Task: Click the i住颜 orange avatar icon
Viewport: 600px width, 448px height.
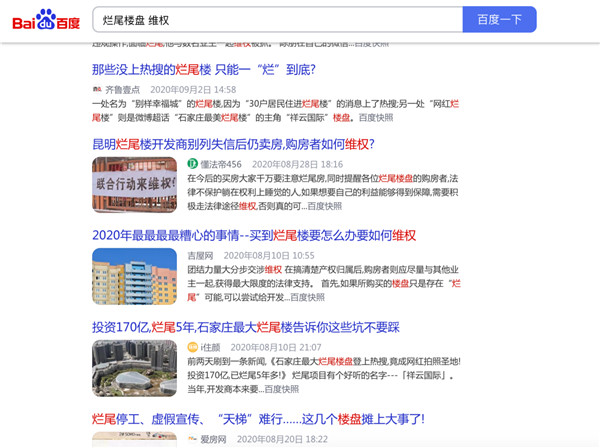Action: pos(192,347)
